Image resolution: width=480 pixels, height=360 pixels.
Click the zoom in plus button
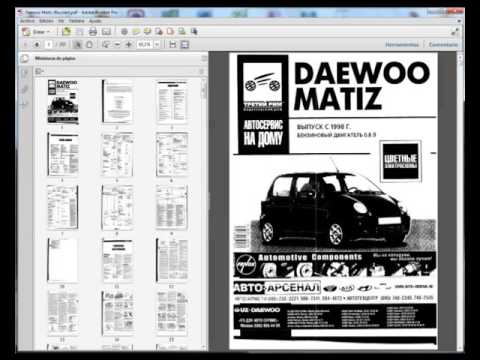pyautogui.click(x=129, y=44)
